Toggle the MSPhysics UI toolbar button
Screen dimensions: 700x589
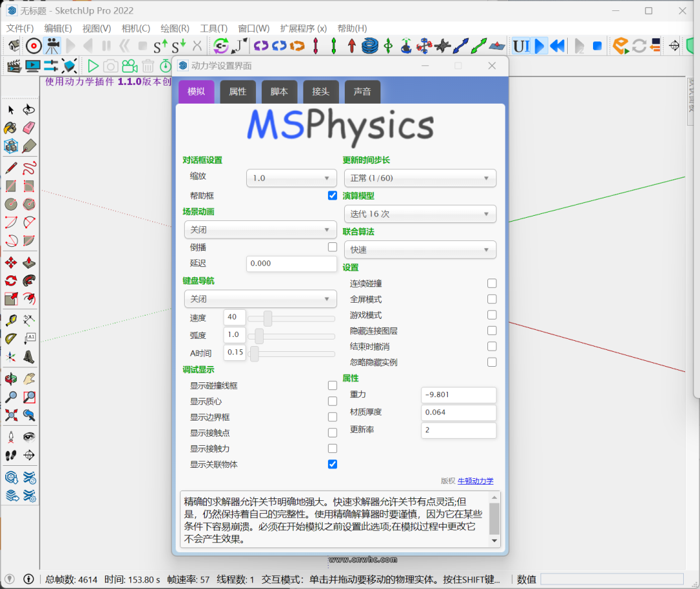click(521, 46)
